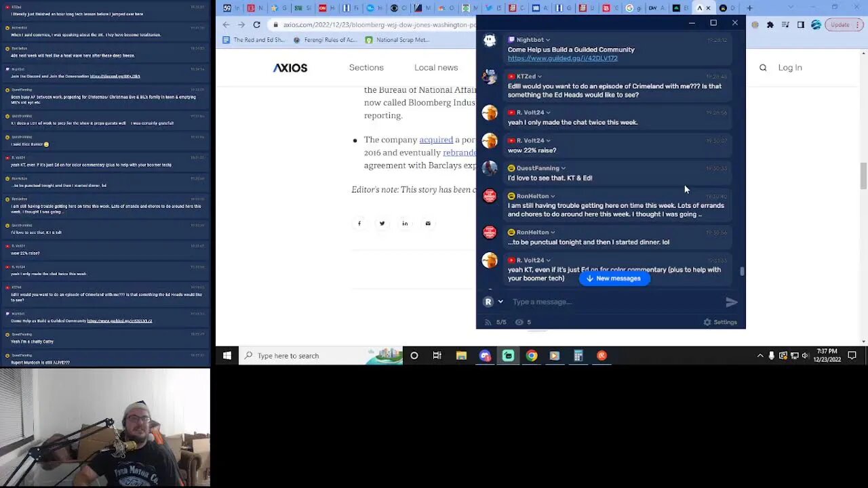This screenshot has height=488, width=868.
Task: Click Log in on Axios
Action: coord(790,68)
